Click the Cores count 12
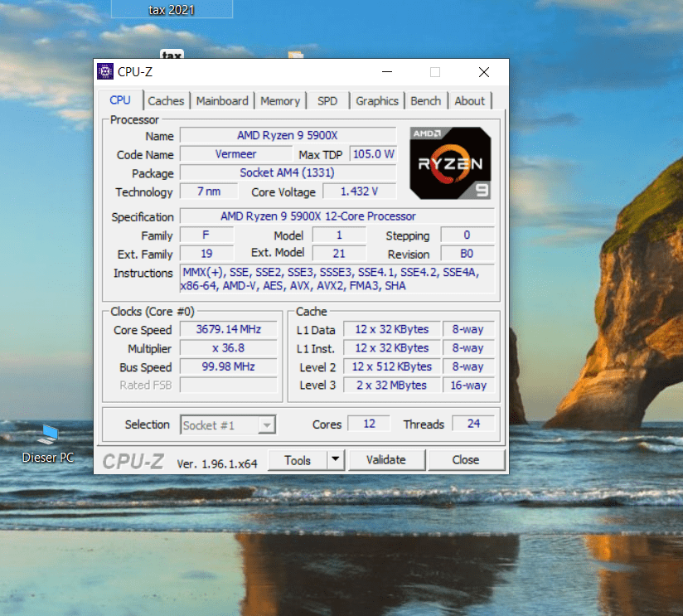 coord(370,424)
